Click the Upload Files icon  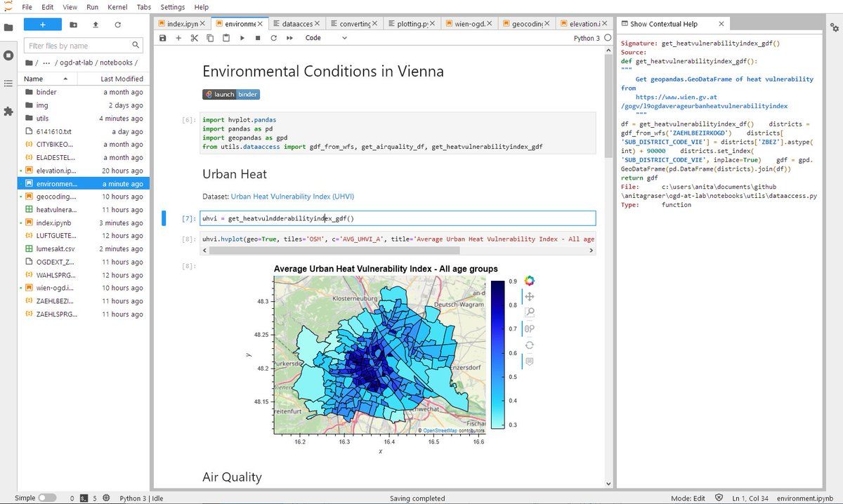(96, 25)
